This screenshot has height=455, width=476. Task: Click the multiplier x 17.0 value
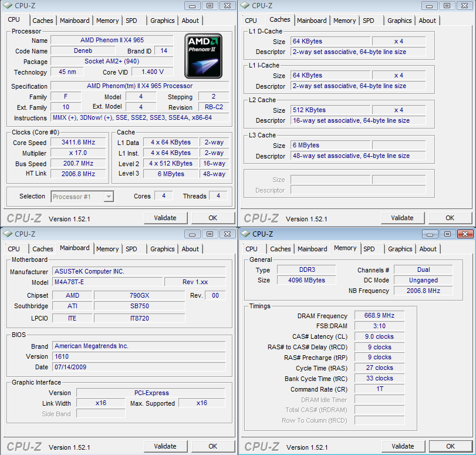tap(78, 153)
